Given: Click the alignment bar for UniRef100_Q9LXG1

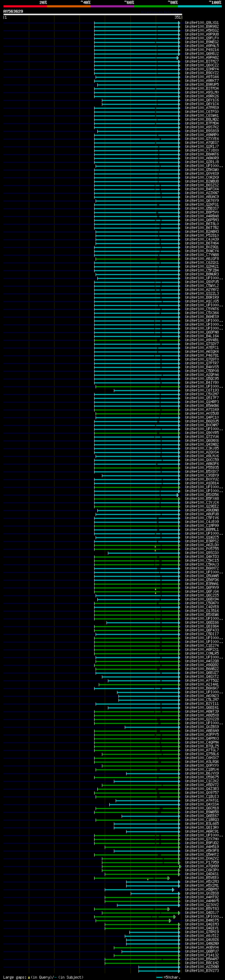Looking at the screenshot, I should [x=137, y=23].
